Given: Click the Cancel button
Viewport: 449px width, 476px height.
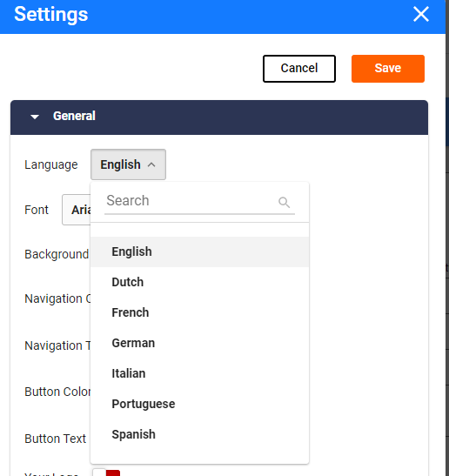Looking at the screenshot, I should [299, 69].
